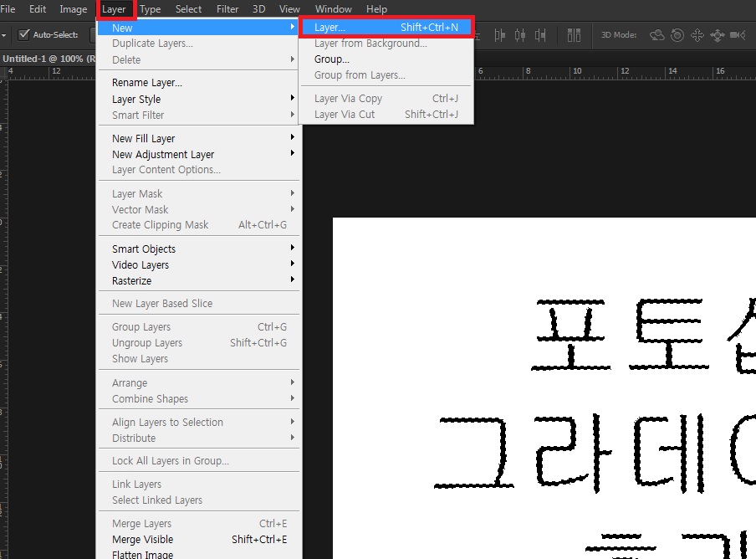The width and height of the screenshot is (756, 559).
Task: Open Combine Shapes menu item
Action: [199, 399]
